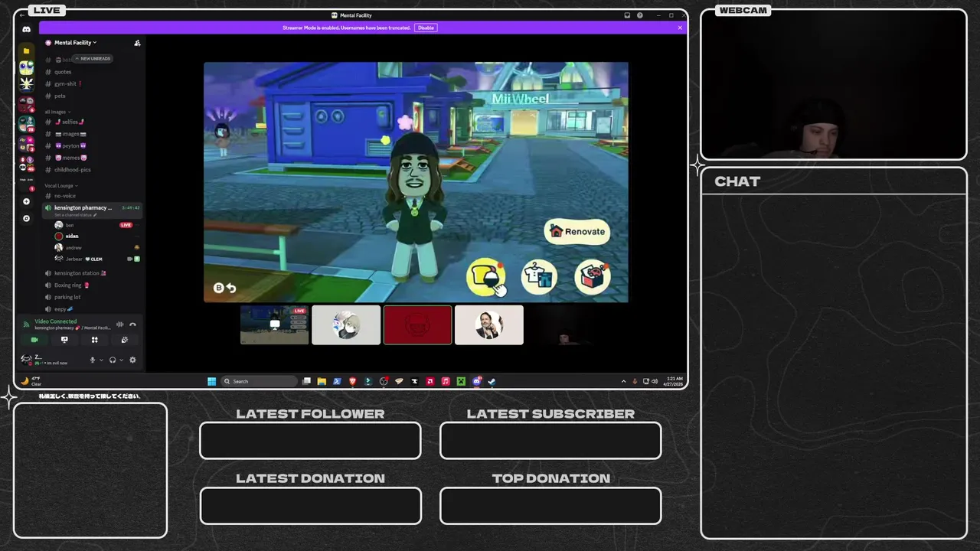Dismiss the streamer mode banner

coord(680,28)
